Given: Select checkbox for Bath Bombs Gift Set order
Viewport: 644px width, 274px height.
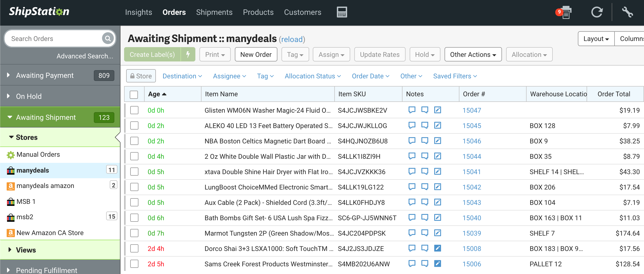Looking at the screenshot, I should [x=134, y=218].
